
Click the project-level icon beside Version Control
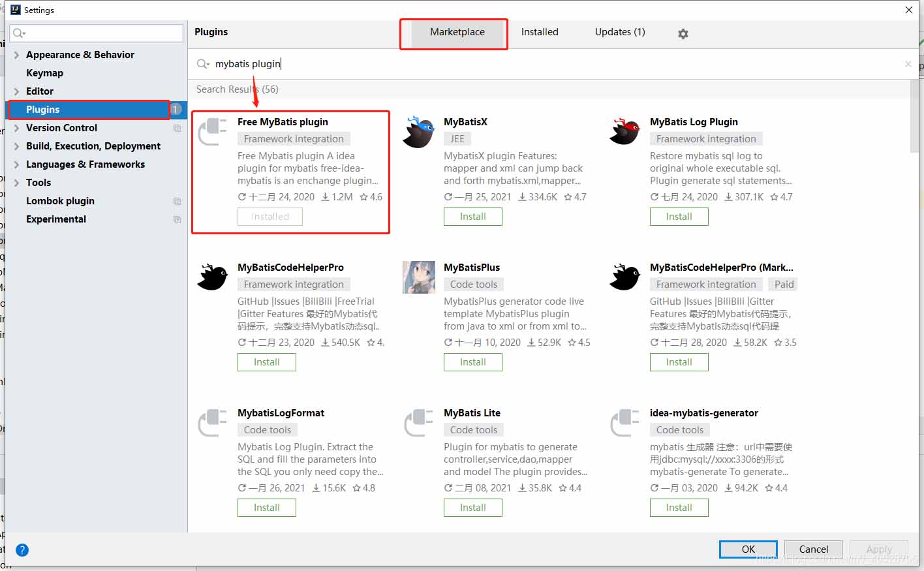[x=177, y=128]
